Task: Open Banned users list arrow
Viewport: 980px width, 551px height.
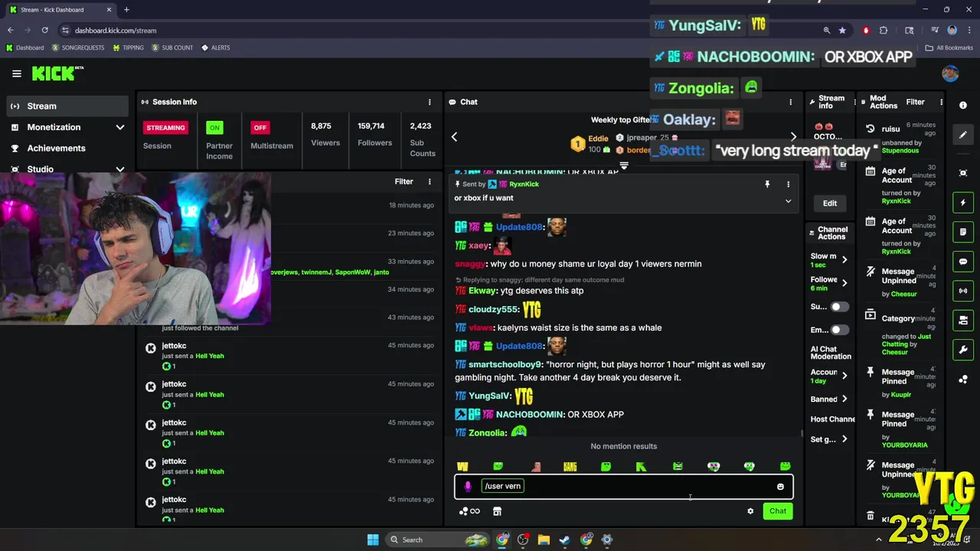Action: pyautogui.click(x=844, y=399)
